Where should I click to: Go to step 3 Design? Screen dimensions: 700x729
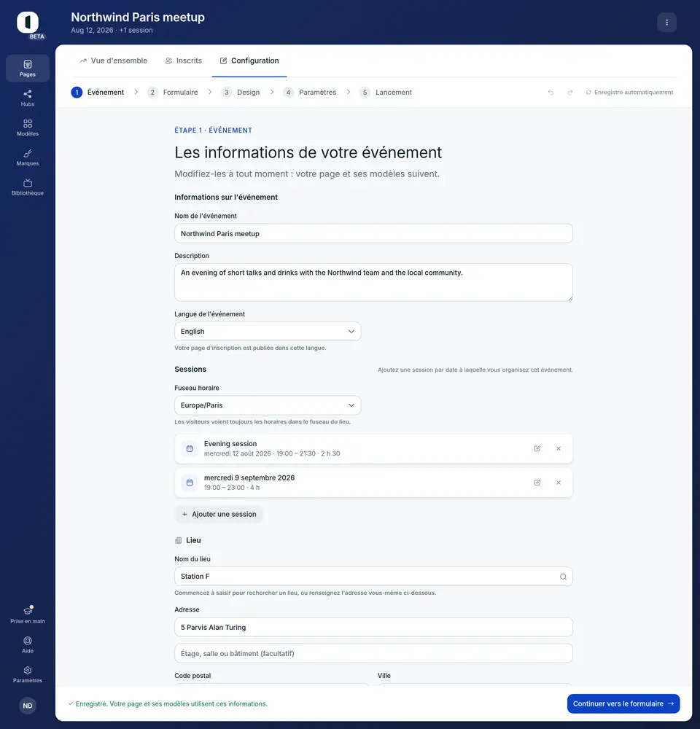pyautogui.click(x=241, y=93)
